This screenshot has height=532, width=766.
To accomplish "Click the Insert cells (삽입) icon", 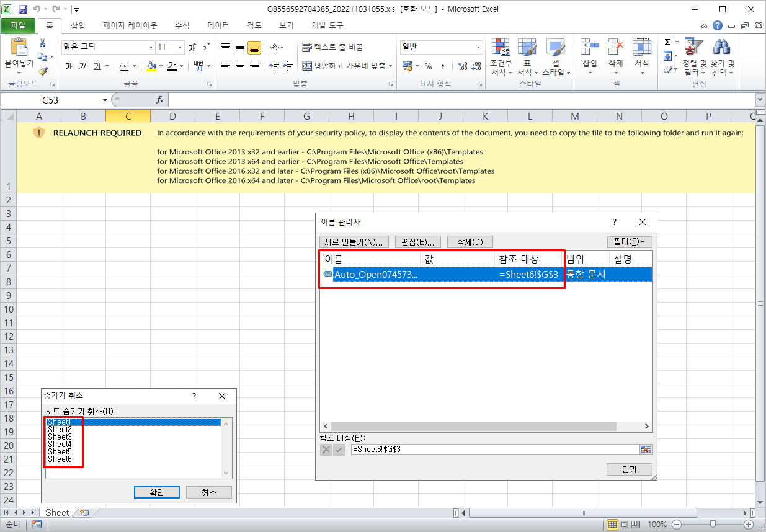I will pyautogui.click(x=589, y=48).
